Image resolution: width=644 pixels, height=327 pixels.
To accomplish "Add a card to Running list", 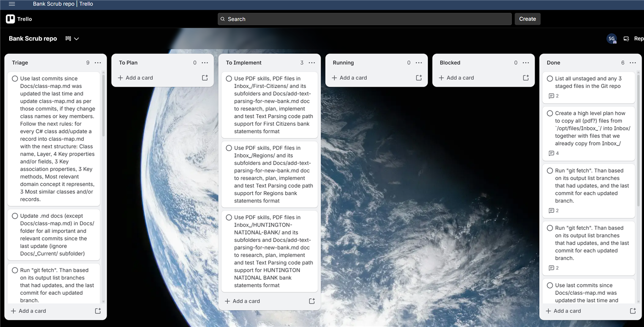I will click(349, 78).
